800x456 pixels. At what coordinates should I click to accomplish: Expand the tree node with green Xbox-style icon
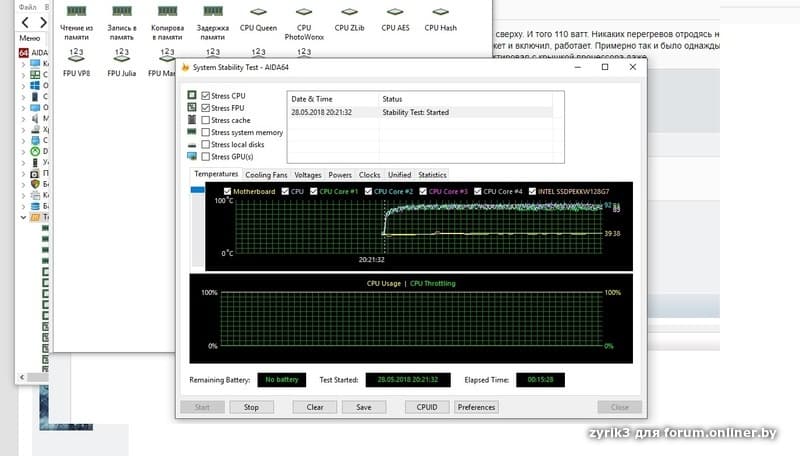23,151
